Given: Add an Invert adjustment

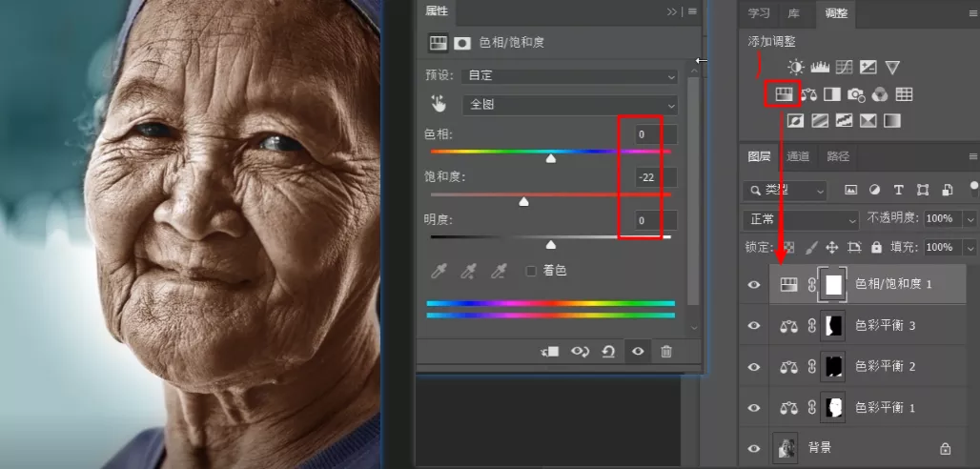Looking at the screenshot, I should point(796,120).
